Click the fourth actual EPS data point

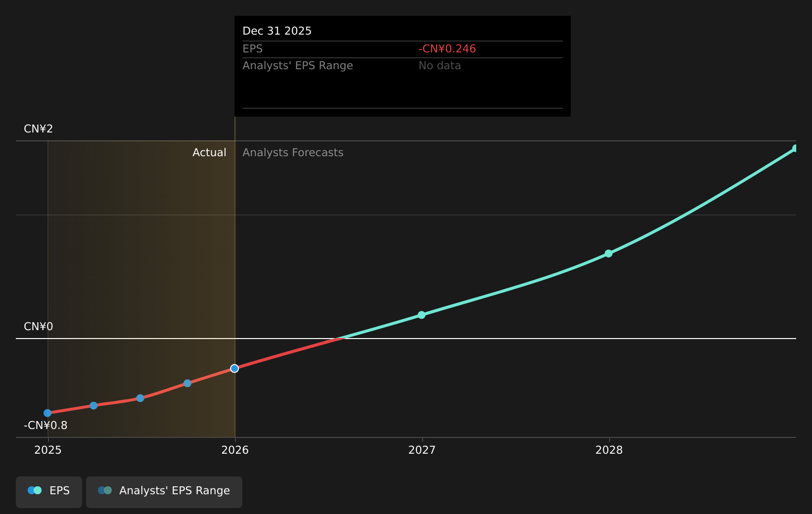(187, 383)
